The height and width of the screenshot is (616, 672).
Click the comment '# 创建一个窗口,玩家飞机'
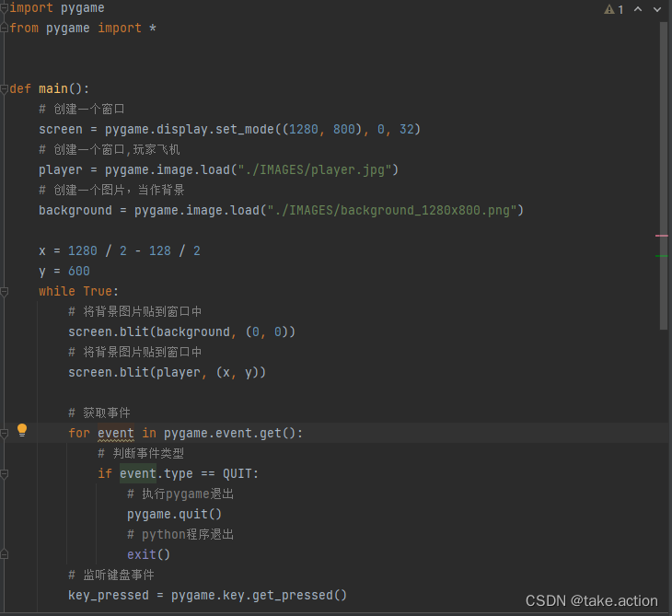tap(110, 149)
